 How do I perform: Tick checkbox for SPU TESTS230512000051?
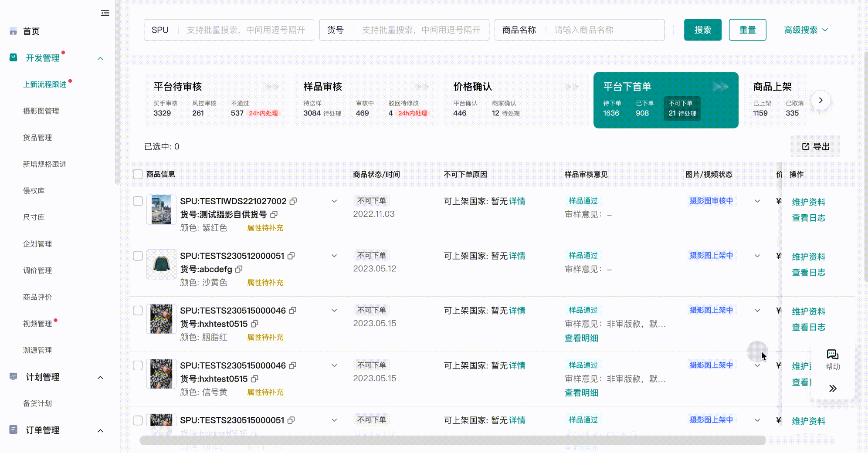point(138,256)
